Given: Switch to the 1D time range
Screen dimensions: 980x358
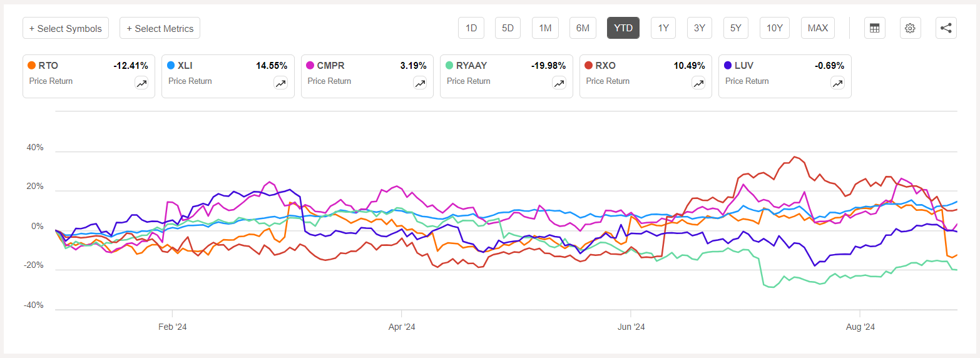Looking at the screenshot, I should 471,28.
